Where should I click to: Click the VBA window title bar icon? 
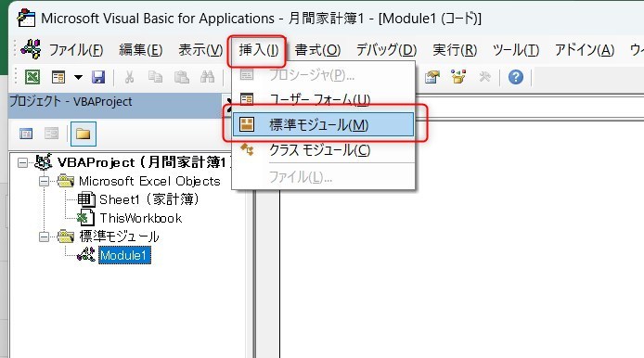coord(26,19)
